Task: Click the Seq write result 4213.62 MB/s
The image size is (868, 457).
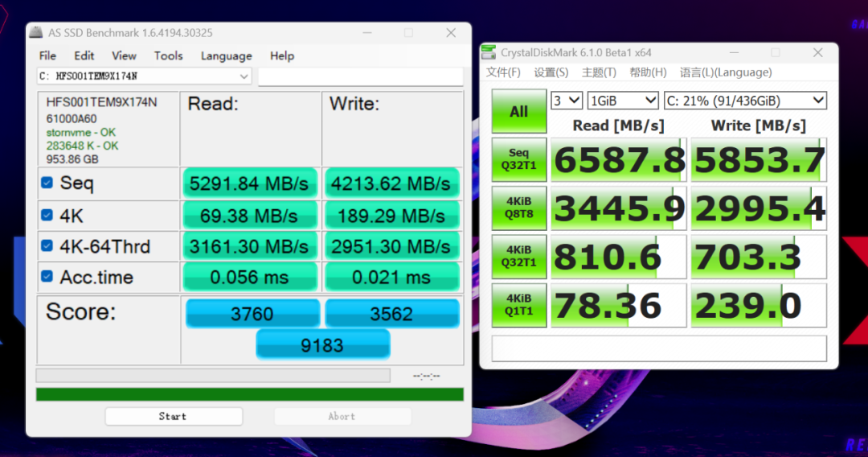Action: (x=391, y=183)
